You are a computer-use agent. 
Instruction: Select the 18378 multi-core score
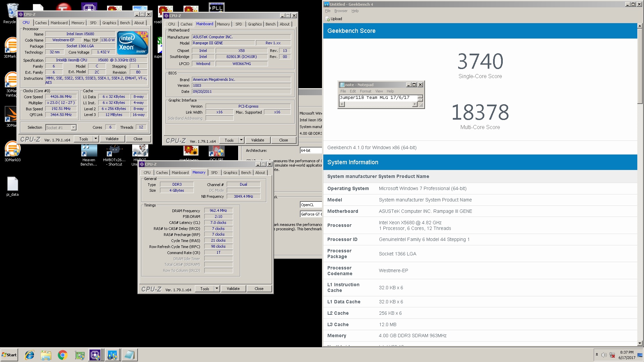coord(480,112)
